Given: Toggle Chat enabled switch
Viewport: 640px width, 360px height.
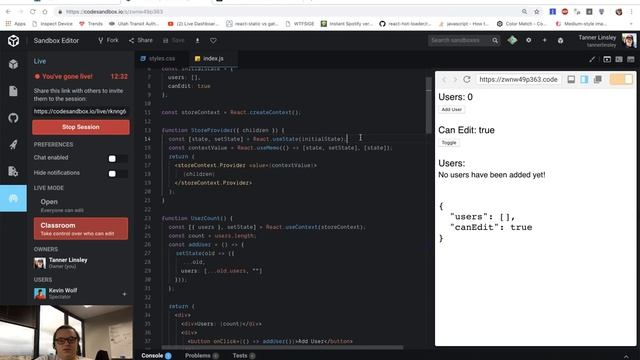Looking at the screenshot, I should (118, 158).
